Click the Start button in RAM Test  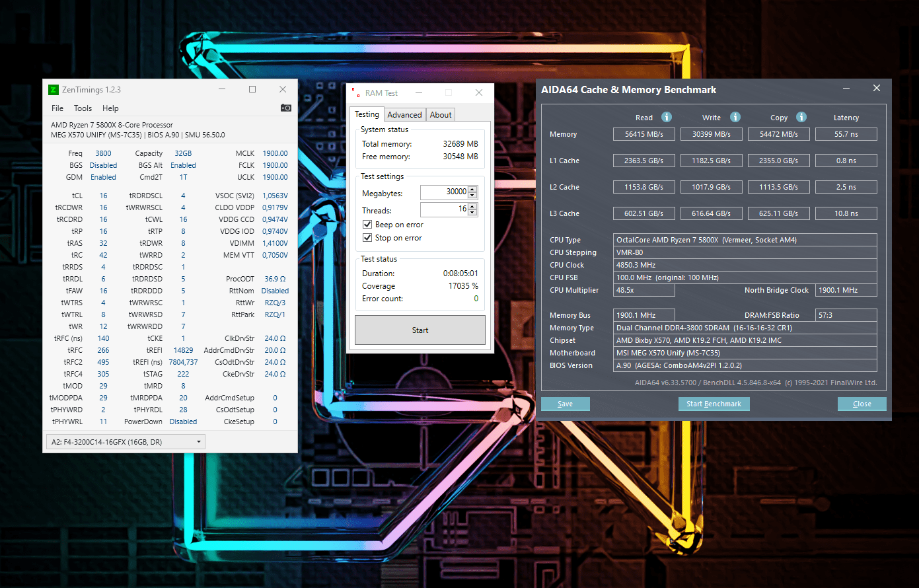tap(420, 330)
